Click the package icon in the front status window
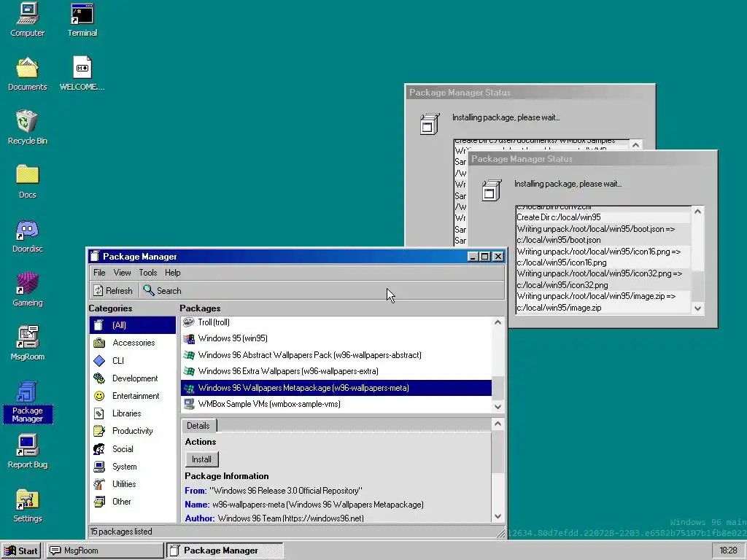 pos(492,190)
